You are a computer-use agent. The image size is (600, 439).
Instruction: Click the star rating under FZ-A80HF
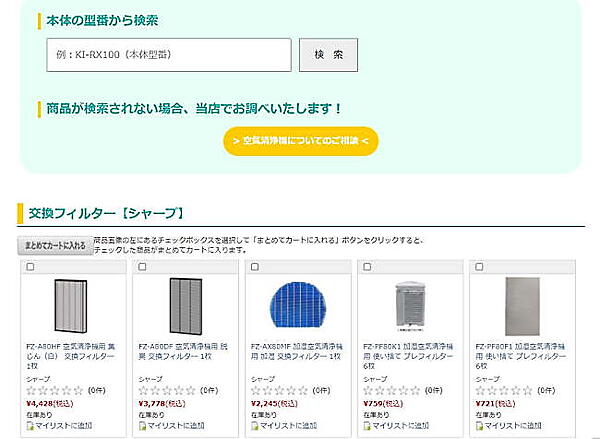pyautogui.click(x=55, y=390)
